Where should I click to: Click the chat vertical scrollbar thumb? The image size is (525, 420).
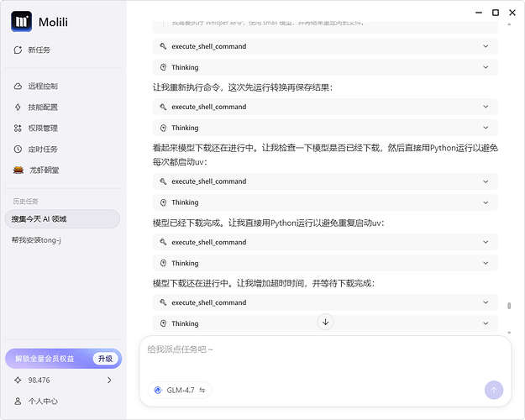508,306
